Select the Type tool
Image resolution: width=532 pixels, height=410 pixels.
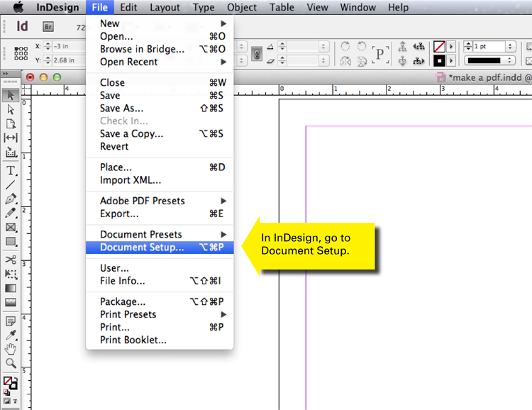pos(11,170)
